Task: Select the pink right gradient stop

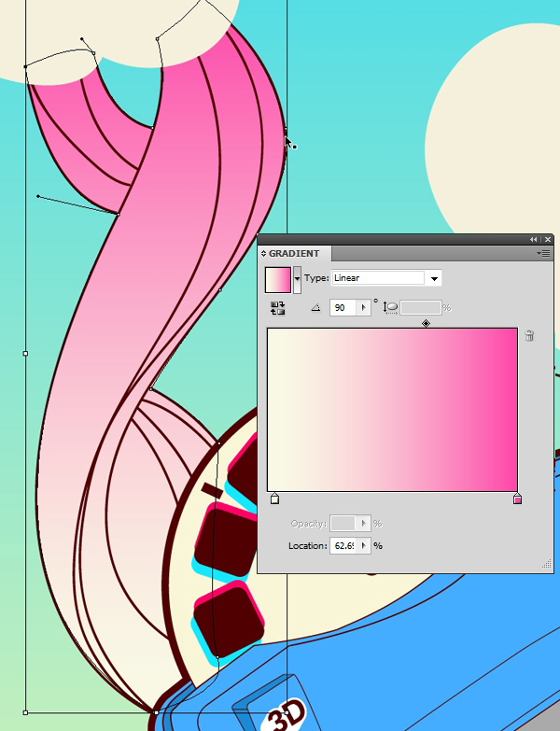Action: 517,499
